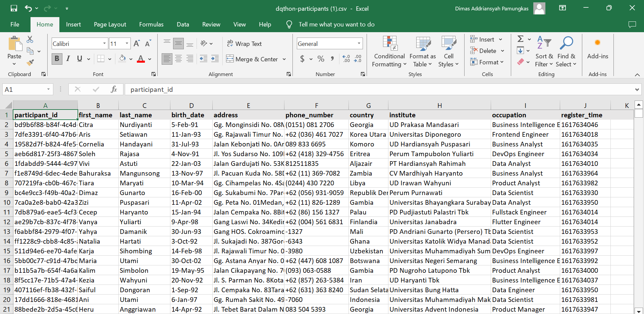Viewport: 644px width, 314px height.
Task: Toggle Italic formatting
Action: click(x=68, y=59)
